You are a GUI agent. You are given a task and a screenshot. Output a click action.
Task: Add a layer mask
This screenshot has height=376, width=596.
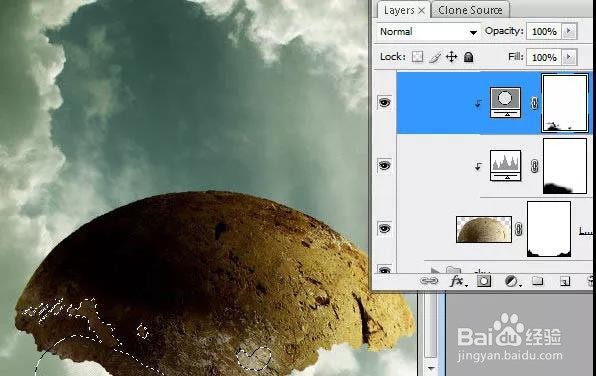tap(484, 281)
